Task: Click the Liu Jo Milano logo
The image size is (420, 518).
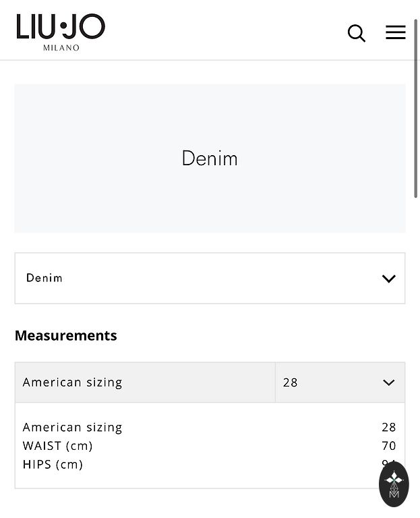Action: click(x=61, y=27)
